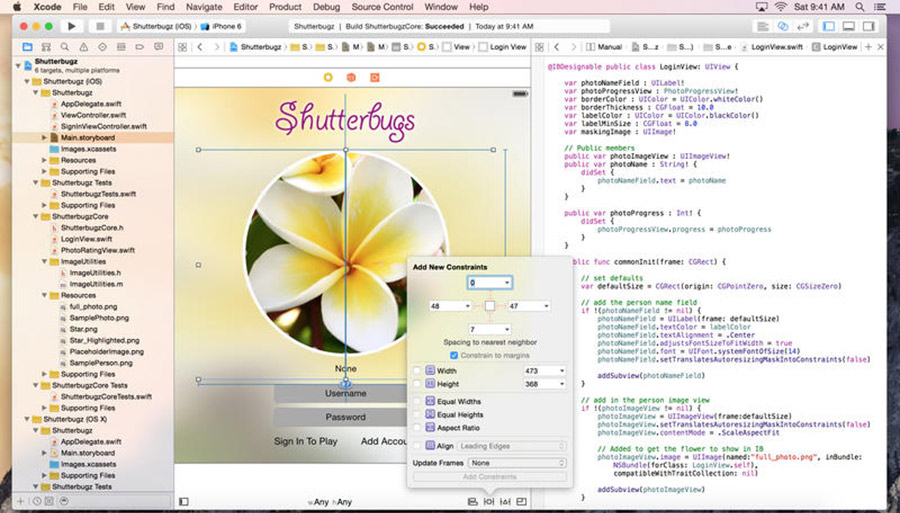Open the Debug navigator icon

pyautogui.click(x=121, y=47)
